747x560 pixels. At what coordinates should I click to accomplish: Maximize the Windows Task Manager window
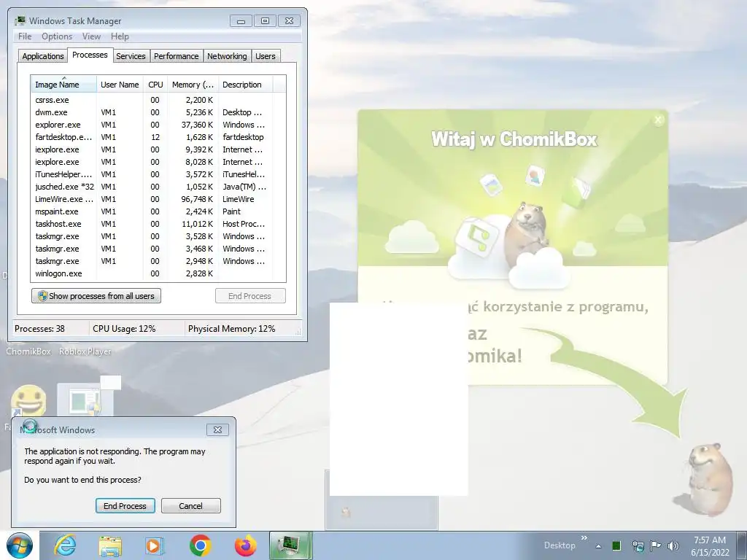[x=265, y=21]
